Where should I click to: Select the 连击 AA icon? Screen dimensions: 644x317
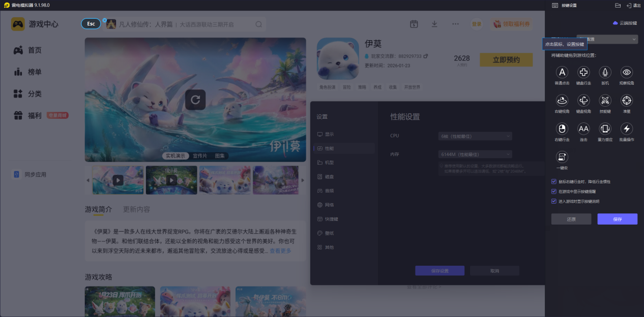coord(583,129)
